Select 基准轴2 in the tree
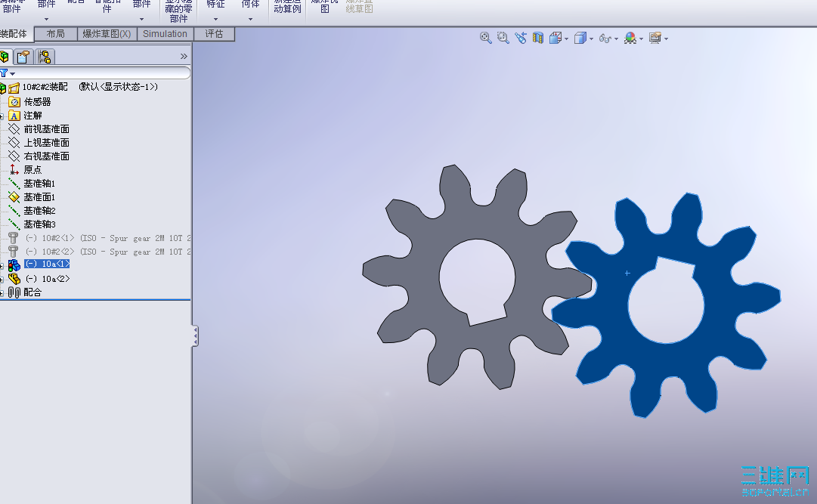The height and width of the screenshot is (504, 817). (39, 211)
